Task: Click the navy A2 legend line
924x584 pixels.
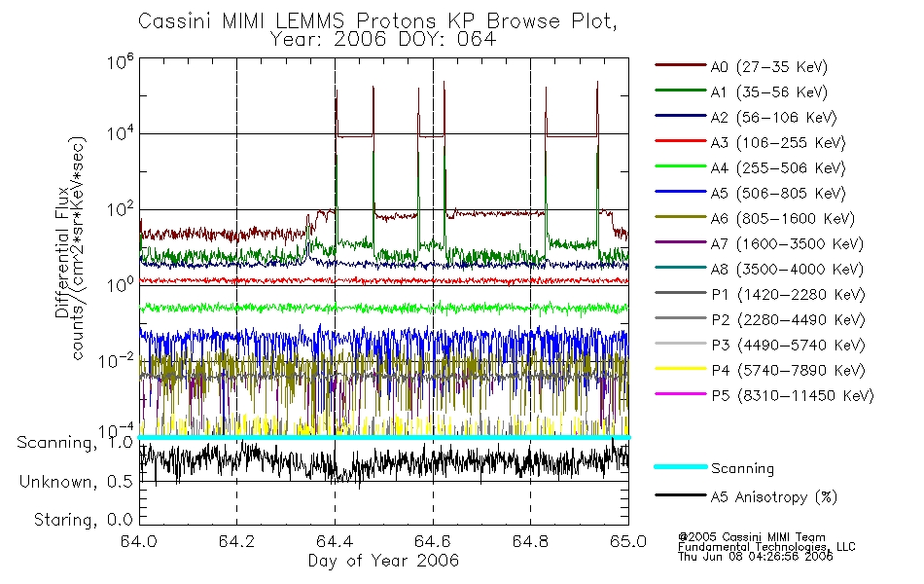Action: 681,116
